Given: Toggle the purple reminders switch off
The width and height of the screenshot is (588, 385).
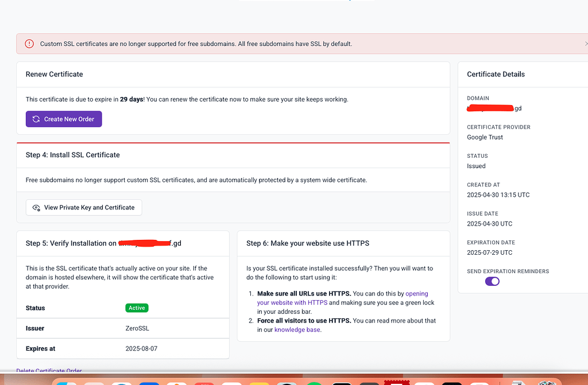Looking at the screenshot, I should click(492, 281).
